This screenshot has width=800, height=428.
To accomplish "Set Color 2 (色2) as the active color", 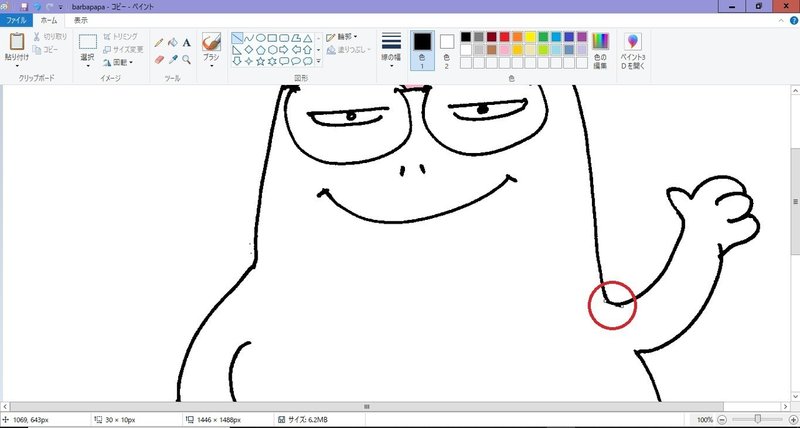I will click(x=446, y=50).
